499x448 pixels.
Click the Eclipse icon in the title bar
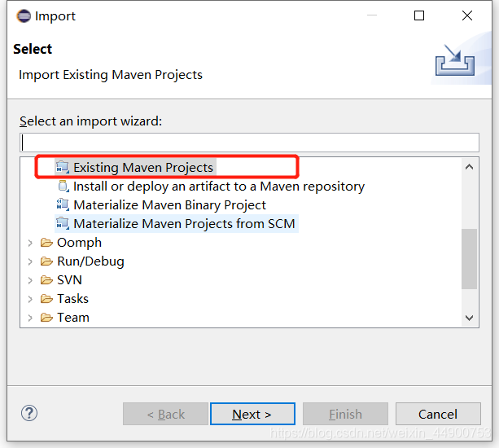pos(24,16)
